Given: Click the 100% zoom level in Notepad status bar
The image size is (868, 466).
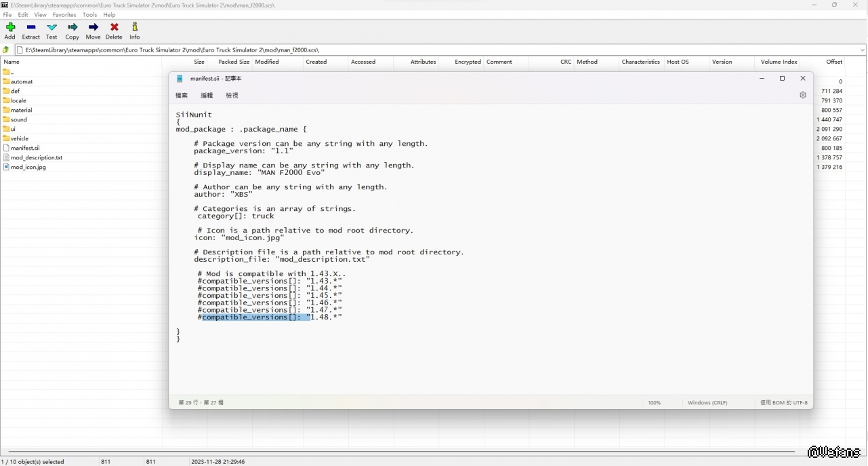Looking at the screenshot, I should pyautogui.click(x=654, y=403).
